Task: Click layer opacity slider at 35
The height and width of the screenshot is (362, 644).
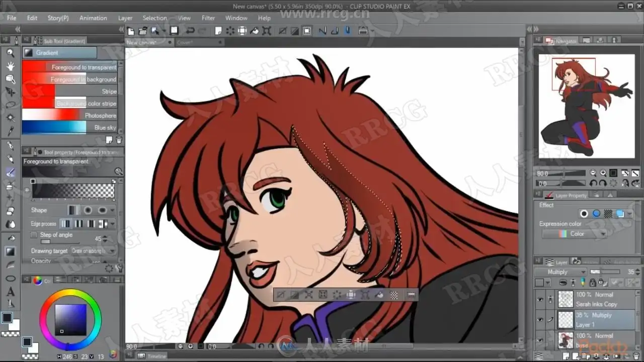Action: [x=604, y=272]
